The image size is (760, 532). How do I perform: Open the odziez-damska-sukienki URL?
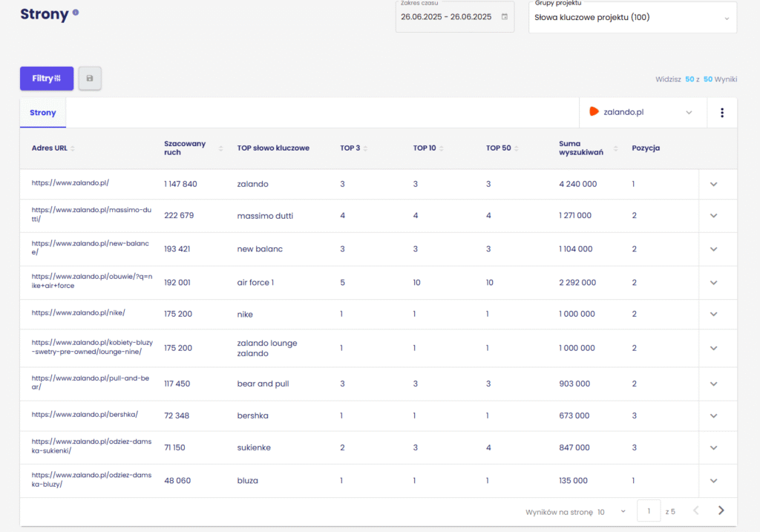click(x=91, y=446)
